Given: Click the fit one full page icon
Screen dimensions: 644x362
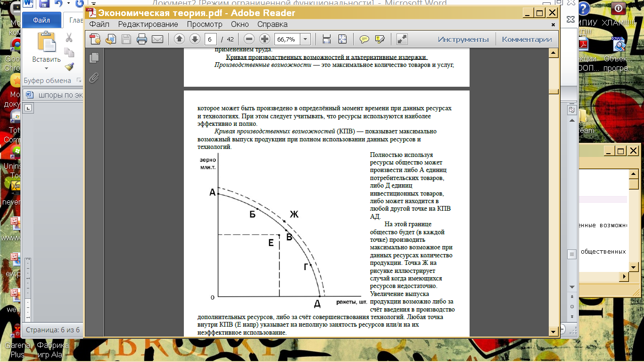Looking at the screenshot, I should point(342,39).
